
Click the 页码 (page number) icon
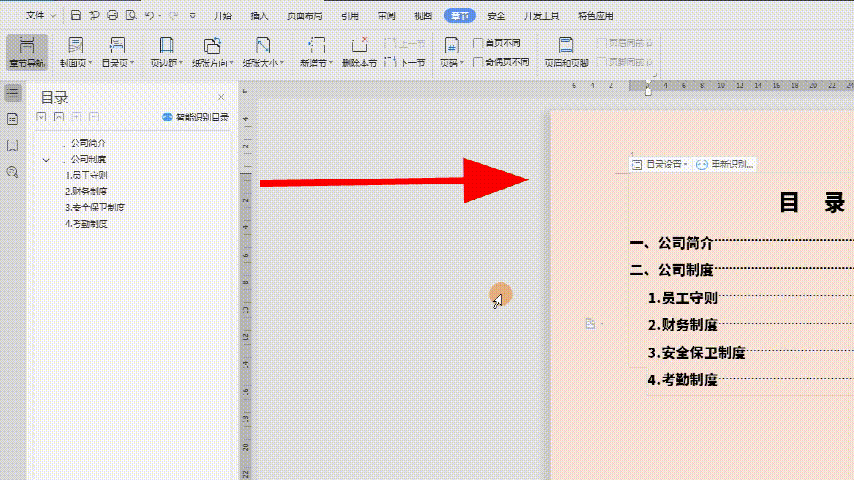(x=451, y=45)
